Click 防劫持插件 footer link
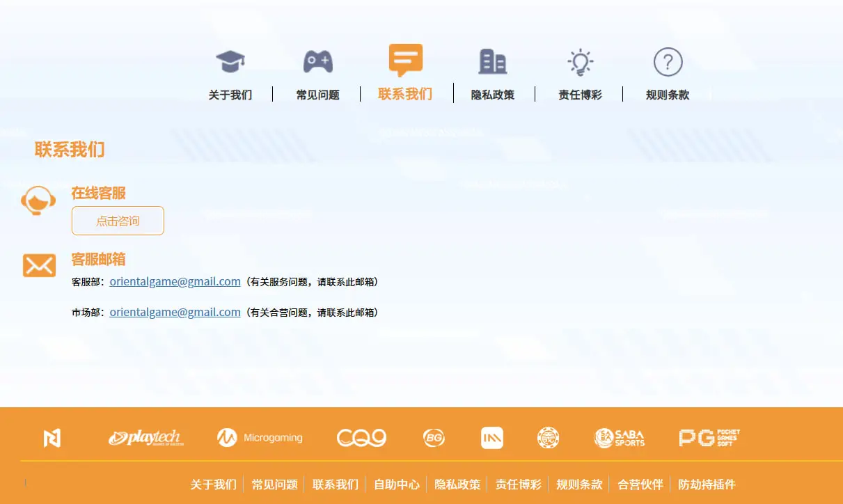Viewport: 843px width, 504px height. 707,485
